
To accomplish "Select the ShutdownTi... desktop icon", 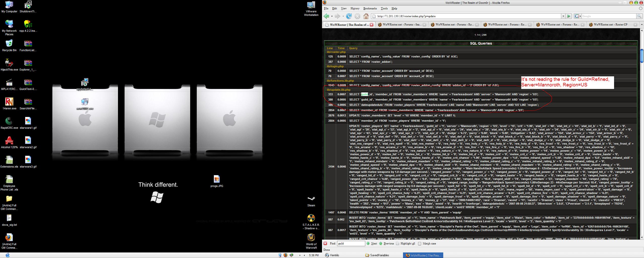I will 28,7.
